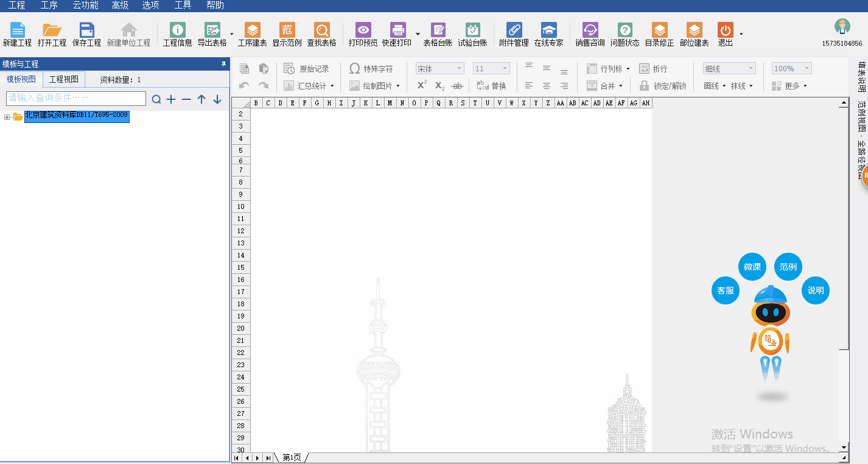The height and width of the screenshot is (464, 868).
Task: Open the 云功能 menu
Action: [x=85, y=5]
